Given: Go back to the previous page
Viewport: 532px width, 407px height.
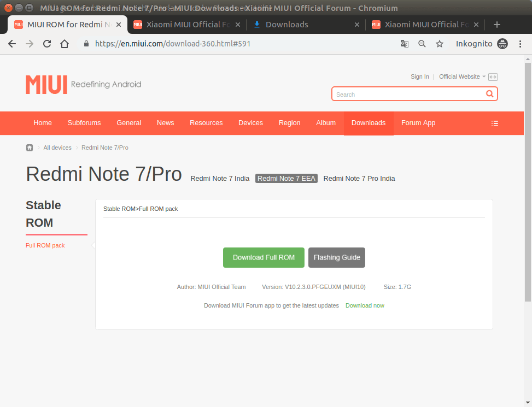Looking at the screenshot, I should click(12, 44).
